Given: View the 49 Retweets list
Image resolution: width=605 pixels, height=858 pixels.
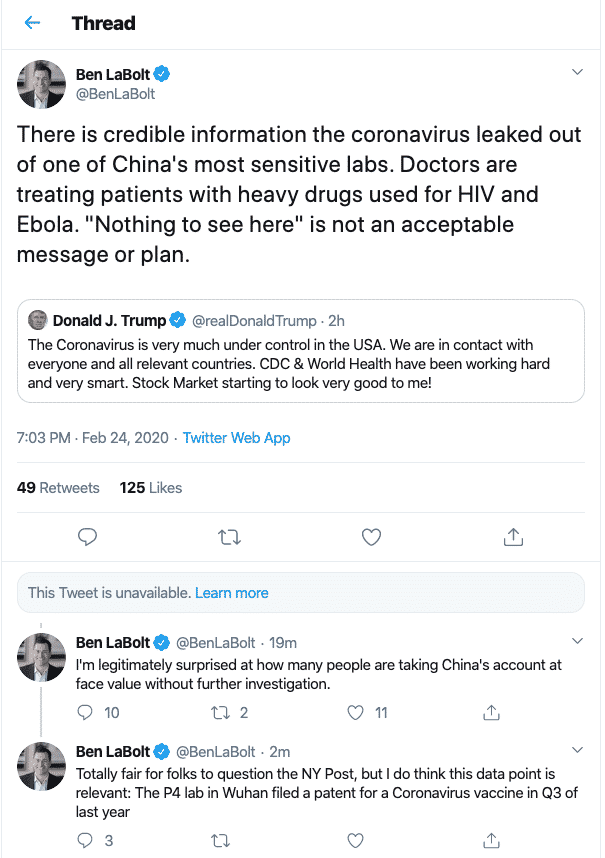Looking at the screenshot, I should tap(58, 487).
